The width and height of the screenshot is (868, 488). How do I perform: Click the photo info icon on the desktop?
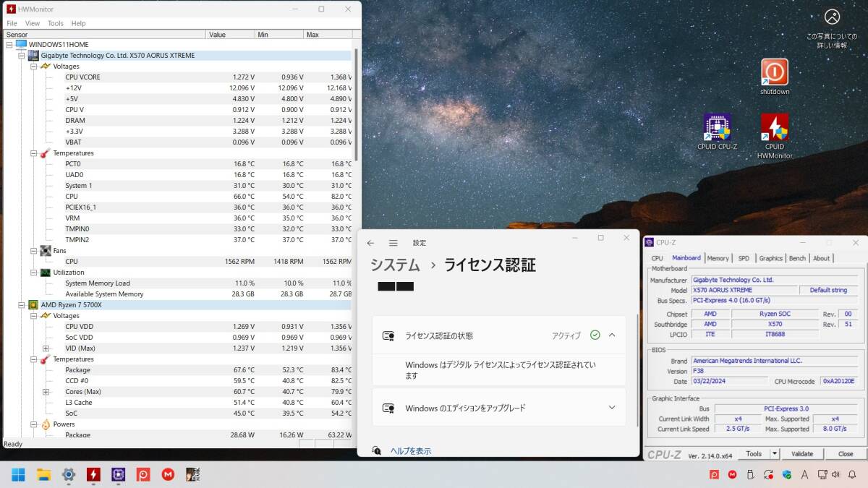point(832,29)
